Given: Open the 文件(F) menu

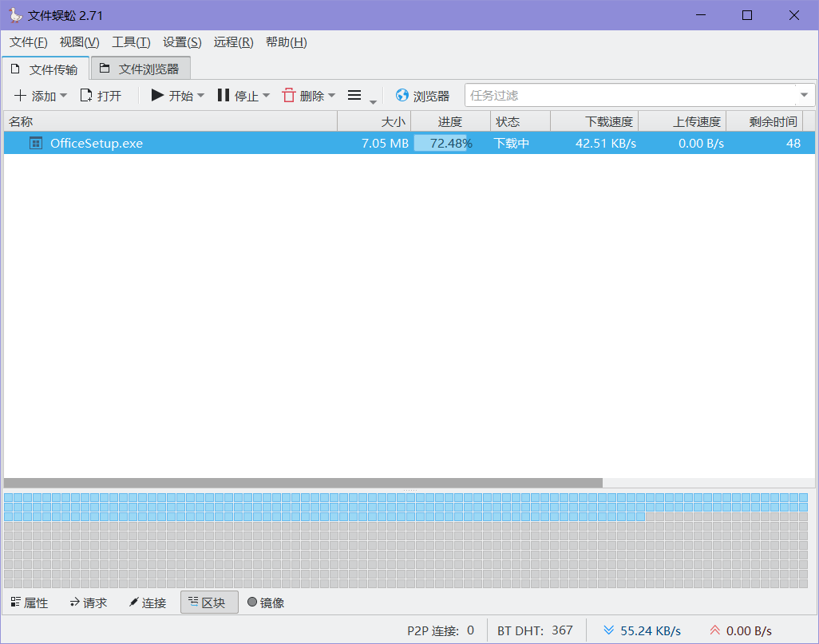Looking at the screenshot, I should pyautogui.click(x=28, y=42).
